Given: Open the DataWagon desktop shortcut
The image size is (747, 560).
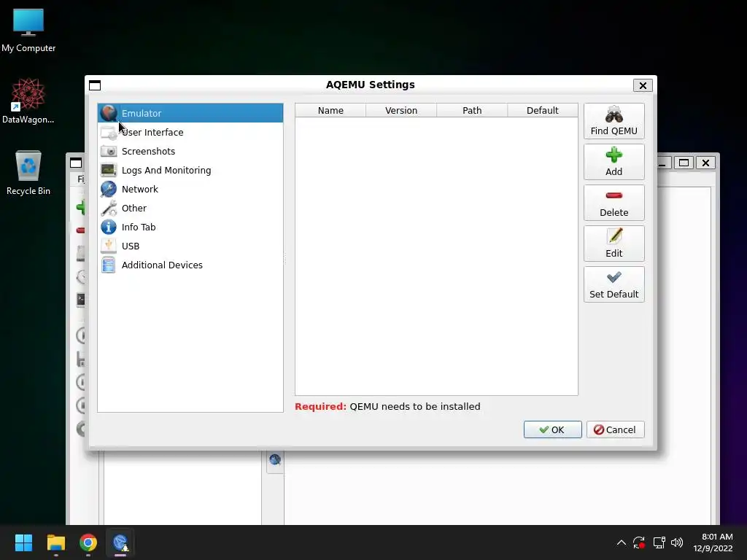Looking at the screenshot, I should (x=28, y=101).
